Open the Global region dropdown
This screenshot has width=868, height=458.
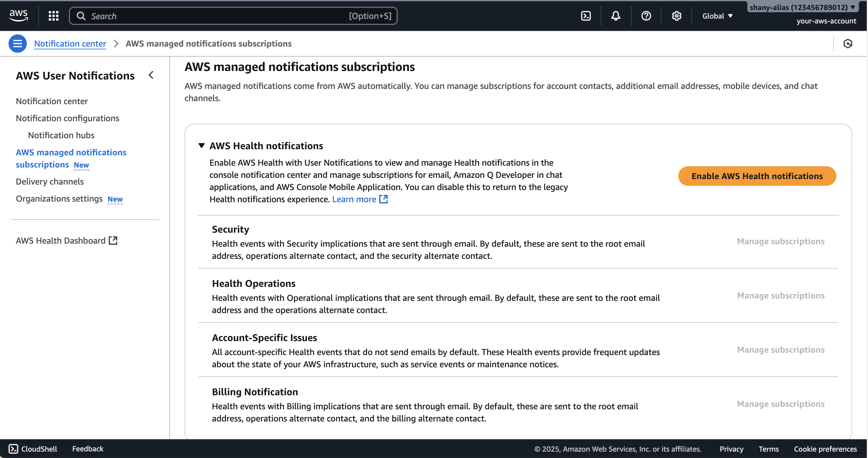coord(716,16)
